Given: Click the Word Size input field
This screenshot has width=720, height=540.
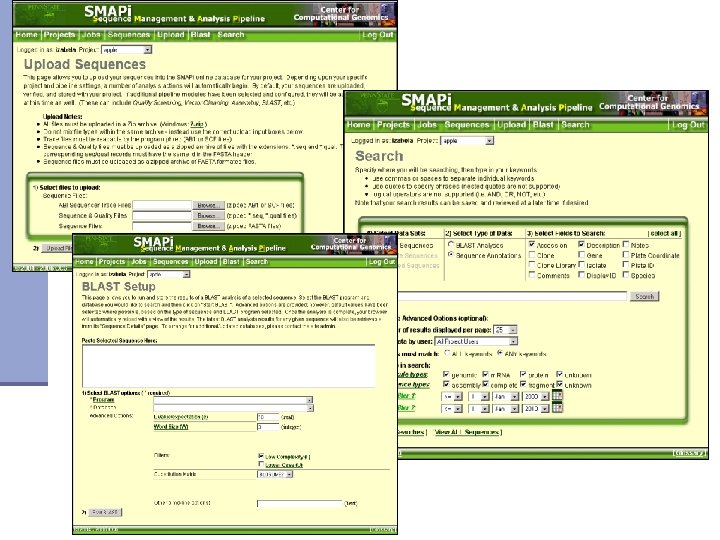Looking at the screenshot, I should [x=268, y=427].
